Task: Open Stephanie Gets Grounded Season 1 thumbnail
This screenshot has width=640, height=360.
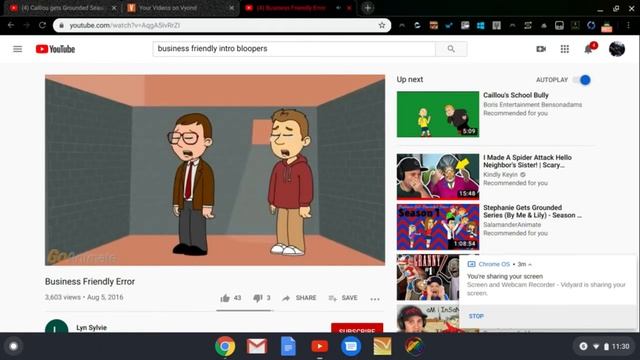Action: click(438, 227)
